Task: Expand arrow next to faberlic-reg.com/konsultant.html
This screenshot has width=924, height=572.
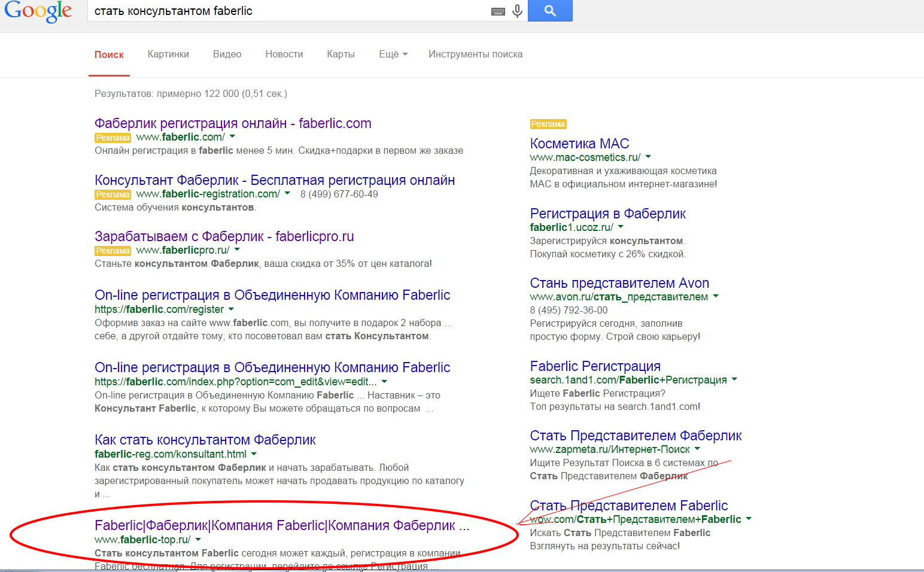Action: tap(254, 454)
